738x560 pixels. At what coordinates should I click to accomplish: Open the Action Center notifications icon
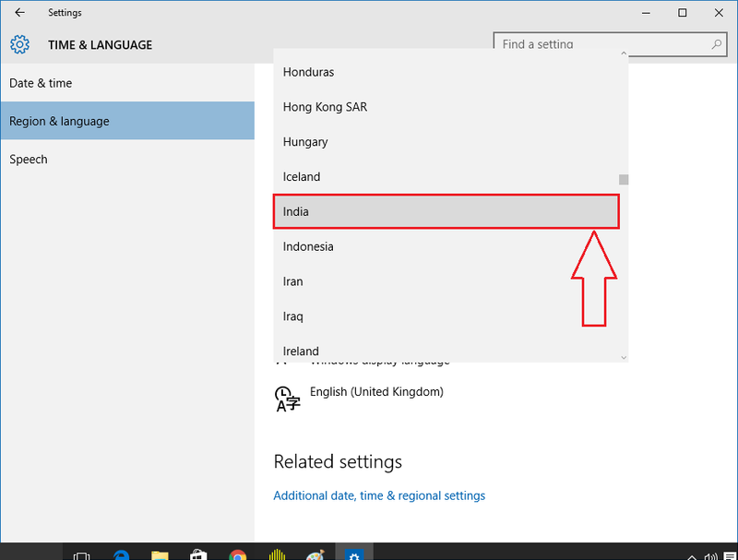click(730, 556)
